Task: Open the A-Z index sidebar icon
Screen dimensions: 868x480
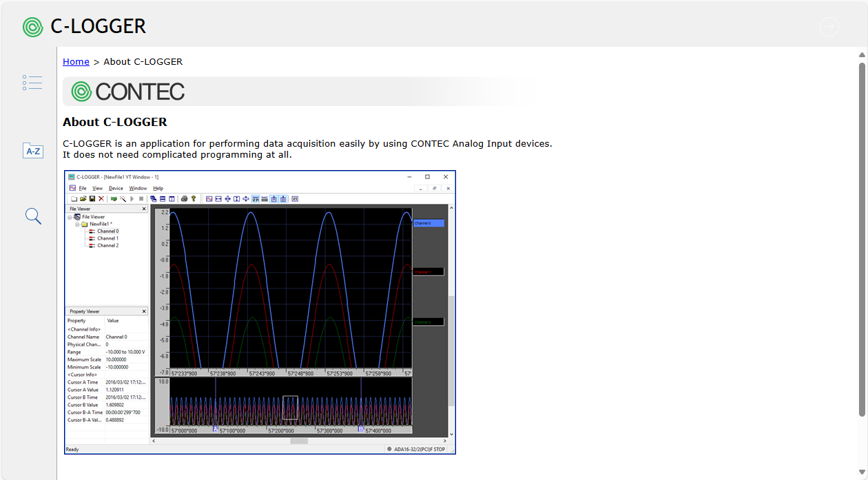Action: point(32,151)
